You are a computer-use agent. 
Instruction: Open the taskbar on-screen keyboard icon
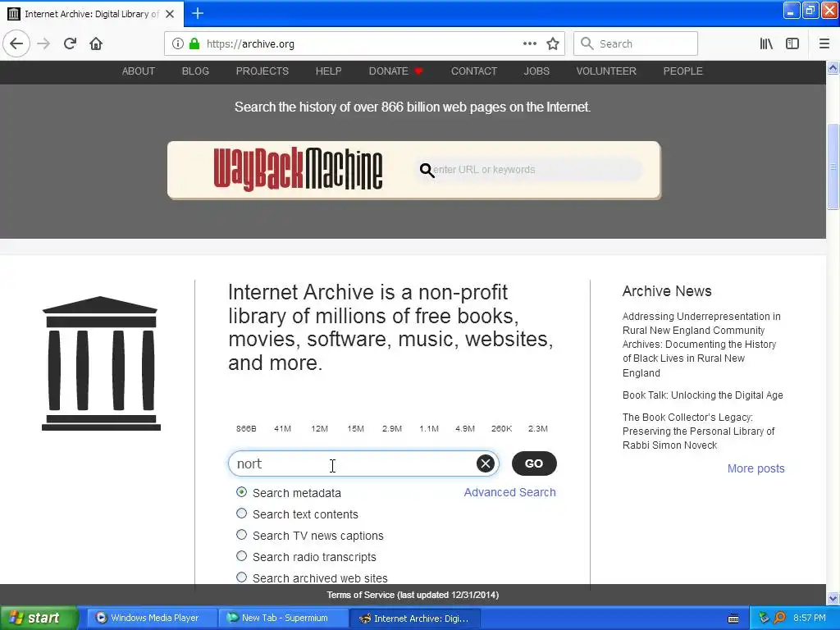(x=733, y=619)
